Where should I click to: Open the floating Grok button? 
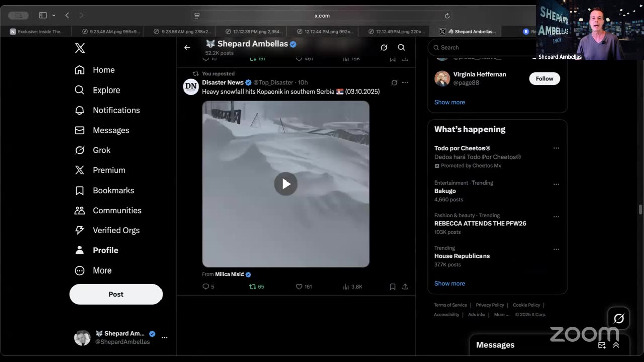[x=619, y=318]
